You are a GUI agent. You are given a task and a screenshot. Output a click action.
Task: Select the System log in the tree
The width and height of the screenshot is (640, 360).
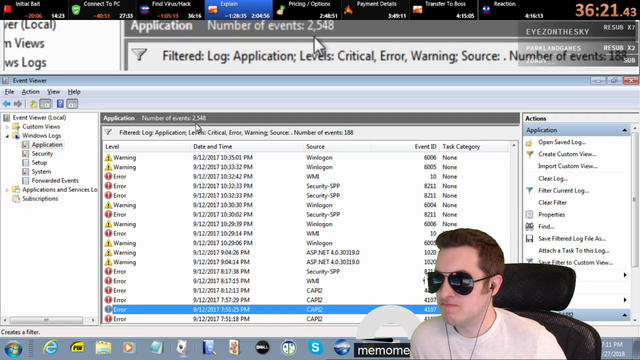pyautogui.click(x=41, y=172)
